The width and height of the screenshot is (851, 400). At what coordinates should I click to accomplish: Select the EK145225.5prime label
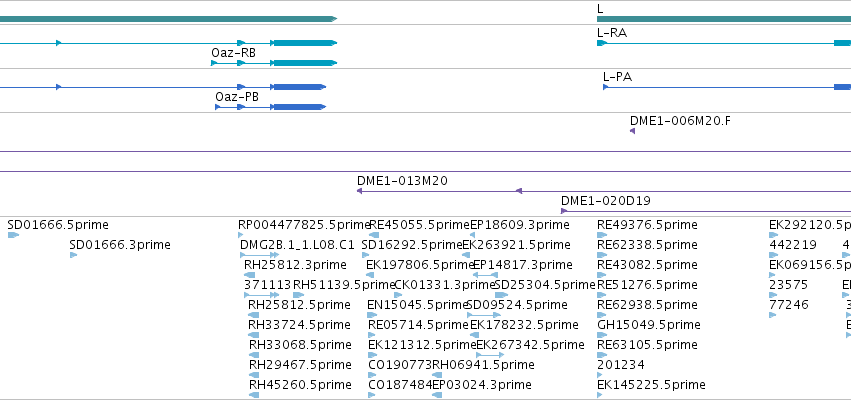coord(651,385)
